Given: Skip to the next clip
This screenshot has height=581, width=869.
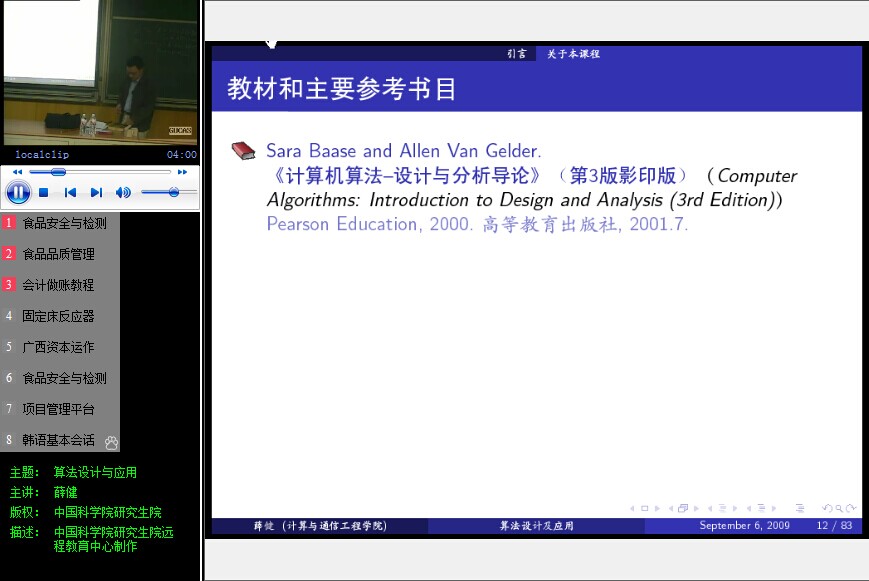Looking at the screenshot, I should click(96, 192).
